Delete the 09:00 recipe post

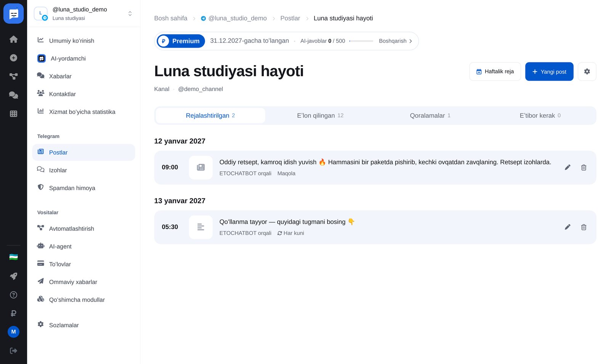[584, 168]
